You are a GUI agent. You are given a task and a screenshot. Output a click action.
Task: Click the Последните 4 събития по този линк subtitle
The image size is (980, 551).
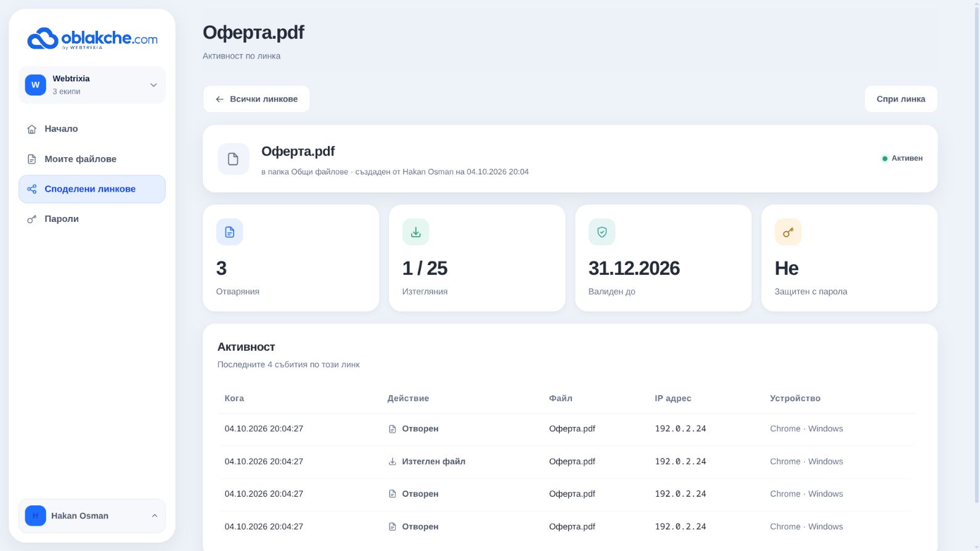288,365
